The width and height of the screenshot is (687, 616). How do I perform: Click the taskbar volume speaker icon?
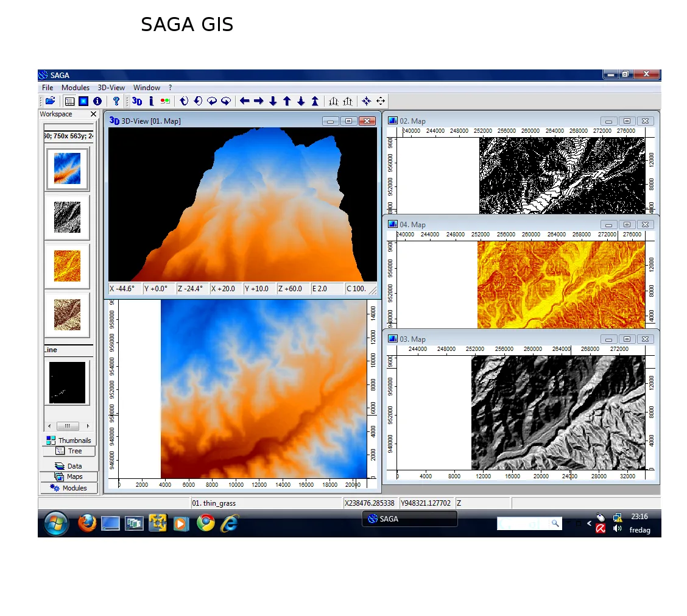618,528
